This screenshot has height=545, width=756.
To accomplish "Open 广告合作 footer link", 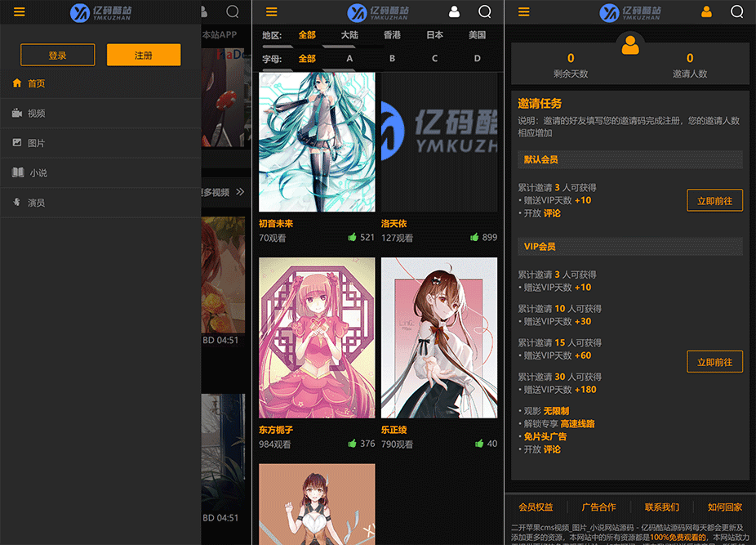I will pos(598,507).
